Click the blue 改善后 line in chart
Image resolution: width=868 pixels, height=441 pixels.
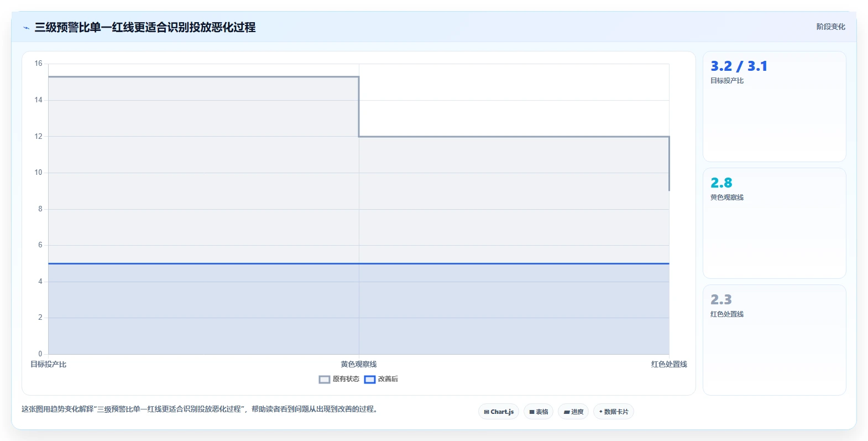click(x=359, y=263)
